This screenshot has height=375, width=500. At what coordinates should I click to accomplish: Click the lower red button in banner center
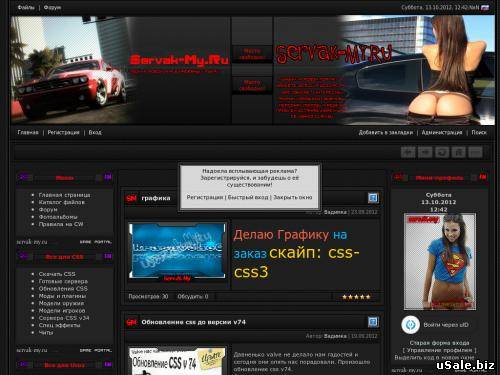(252, 85)
